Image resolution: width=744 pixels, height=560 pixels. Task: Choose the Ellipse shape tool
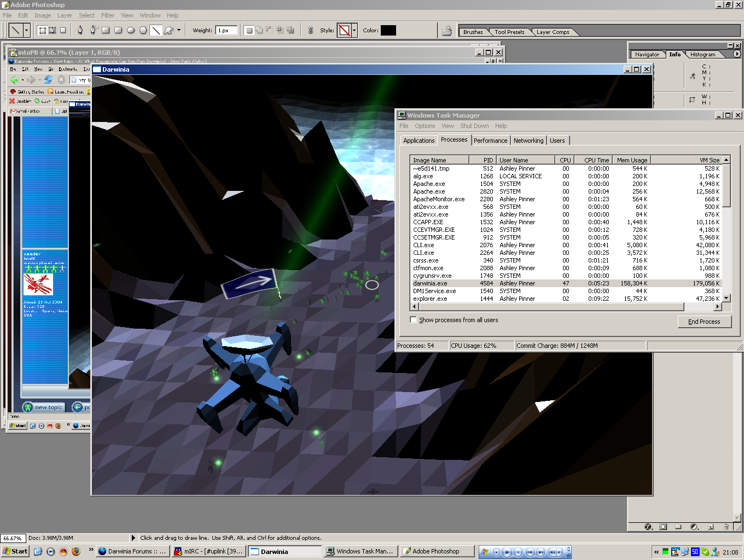pos(131,31)
